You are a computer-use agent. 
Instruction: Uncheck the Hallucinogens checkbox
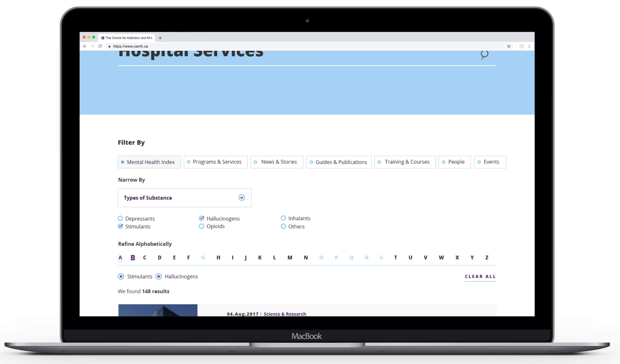tap(201, 218)
